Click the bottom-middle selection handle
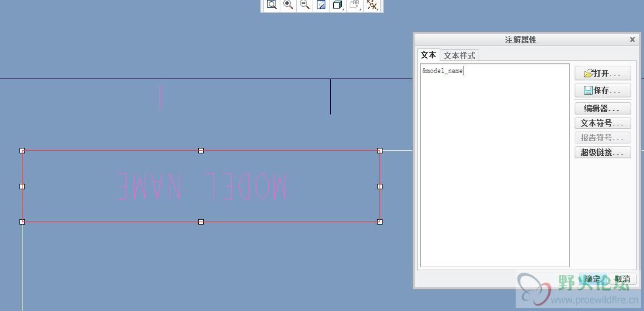This screenshot has height=311, width=644. click(201, 222)
